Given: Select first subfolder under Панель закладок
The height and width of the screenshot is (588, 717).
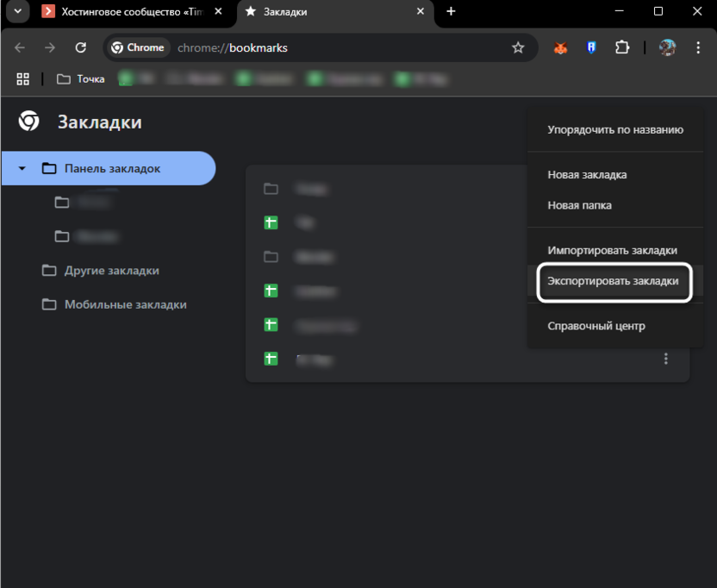Looking at the screenshot, I should (87, 203).
